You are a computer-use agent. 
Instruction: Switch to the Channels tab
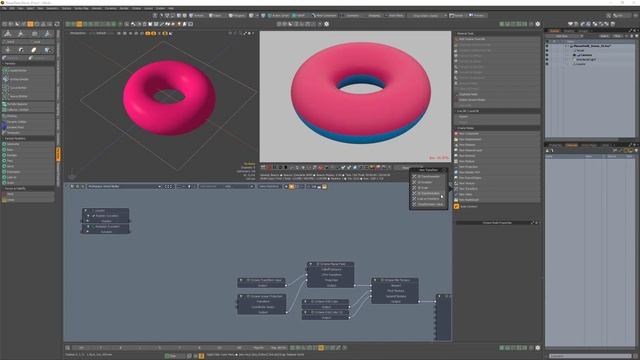tap(571, 145)
